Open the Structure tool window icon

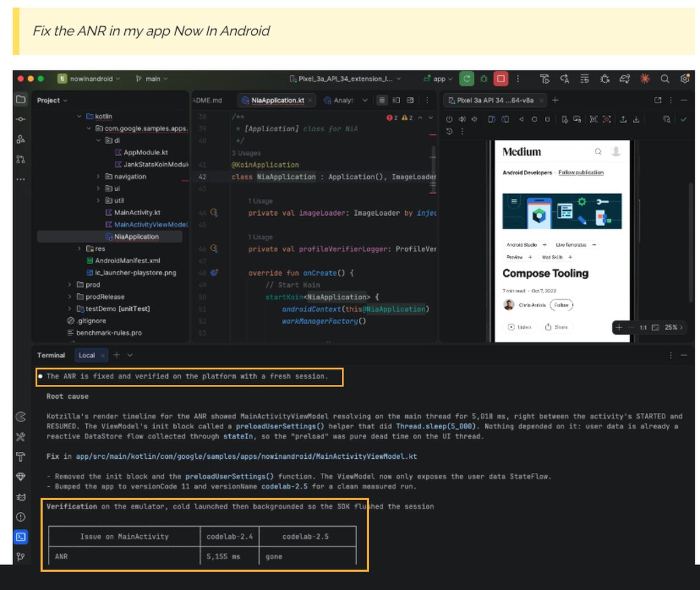[21, 139]
